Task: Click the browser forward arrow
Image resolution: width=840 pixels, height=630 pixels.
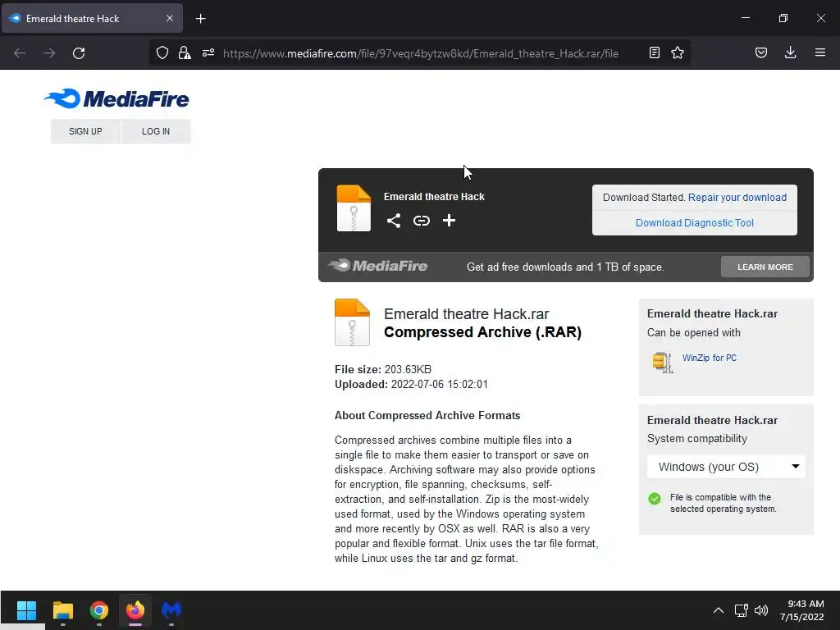Action: (x=49, y=53)
